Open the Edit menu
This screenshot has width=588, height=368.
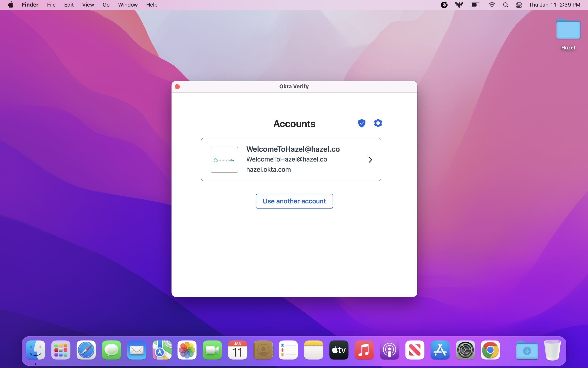pyautogui.click(x=69, y=5)
